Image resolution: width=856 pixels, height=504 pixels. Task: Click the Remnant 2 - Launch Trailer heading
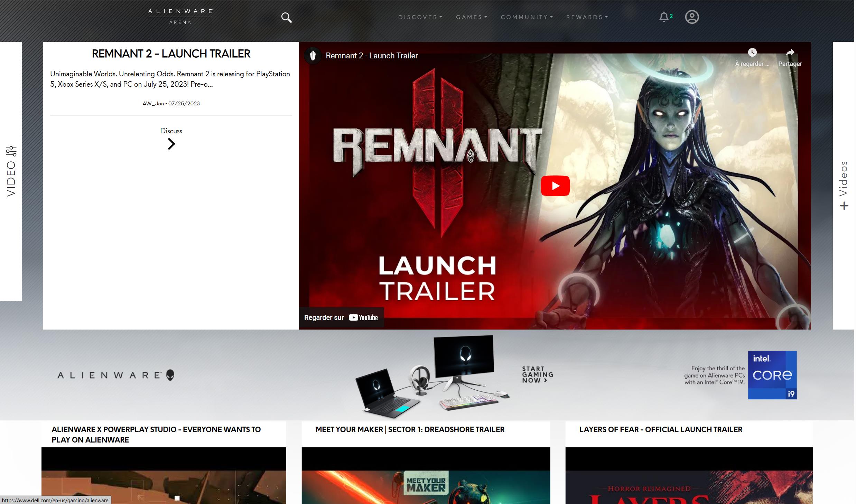tap(171, 54)
